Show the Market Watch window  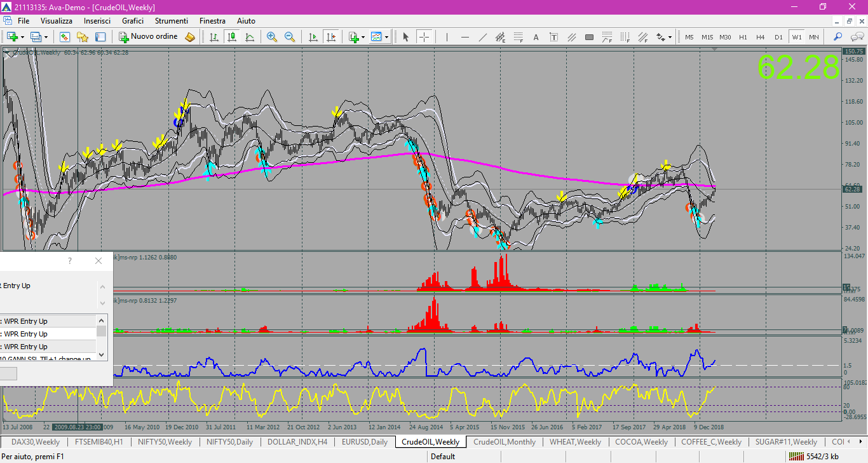click(x=65, y=37)
